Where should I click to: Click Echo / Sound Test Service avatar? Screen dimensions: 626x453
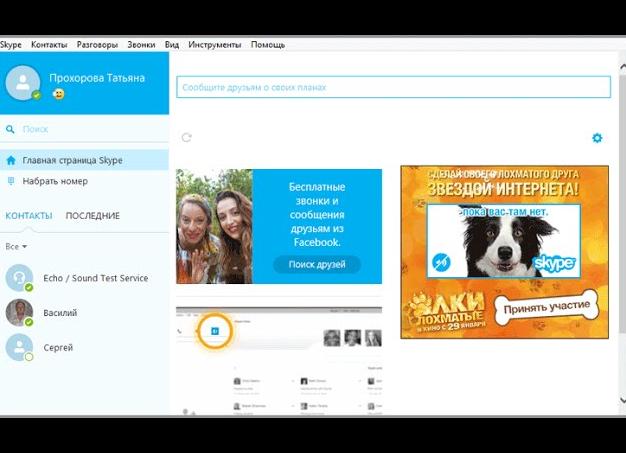(x=19, y=278)
